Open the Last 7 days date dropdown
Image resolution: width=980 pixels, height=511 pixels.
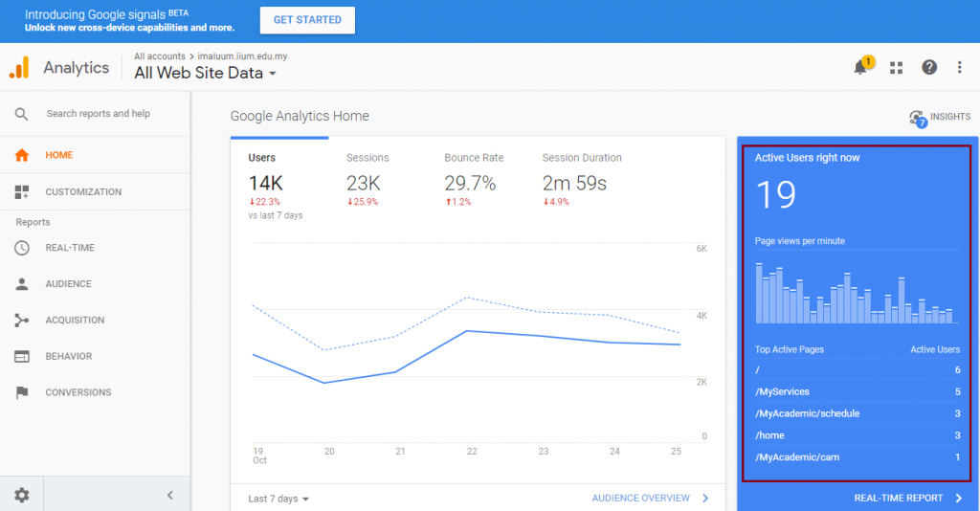pos(278,499)
